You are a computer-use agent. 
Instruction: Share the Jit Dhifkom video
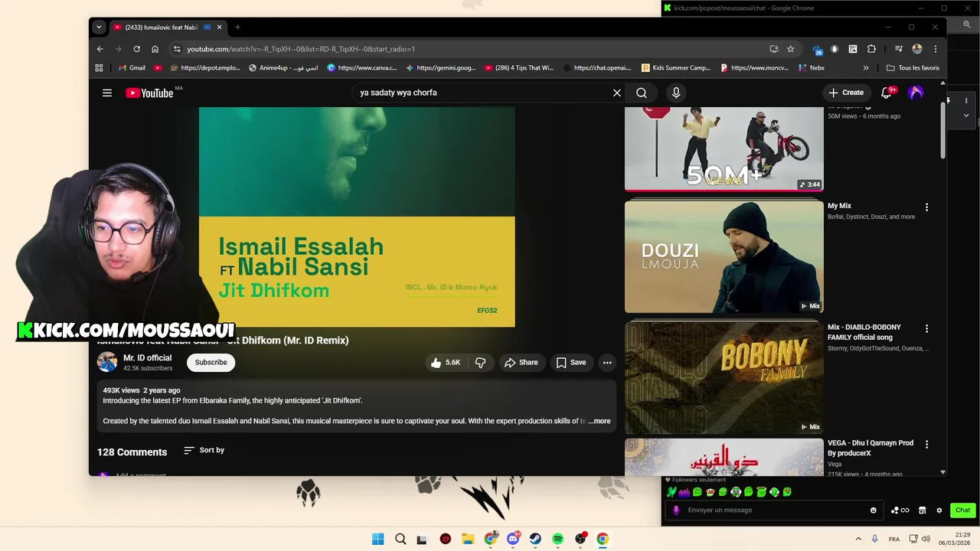tap(521, 363)
